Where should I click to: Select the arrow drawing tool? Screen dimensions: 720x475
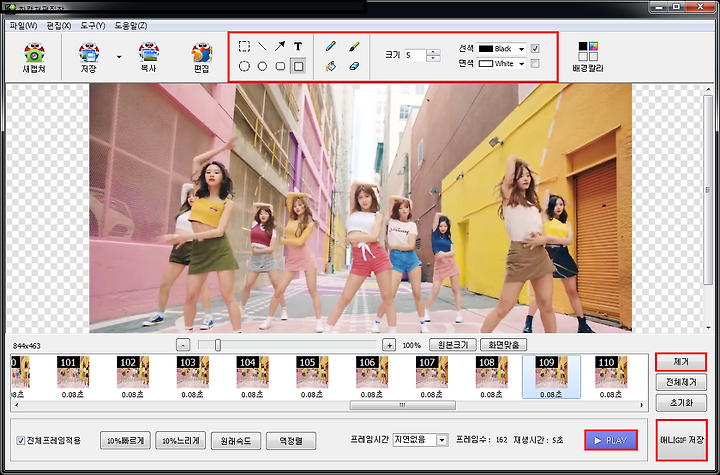point(280,46)
